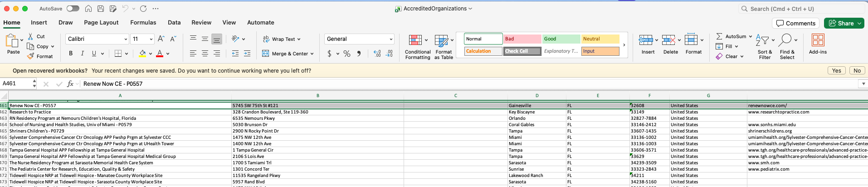Click the Undo arrow icon
This screenshot has width=868, height=187.
click(126, 9)
